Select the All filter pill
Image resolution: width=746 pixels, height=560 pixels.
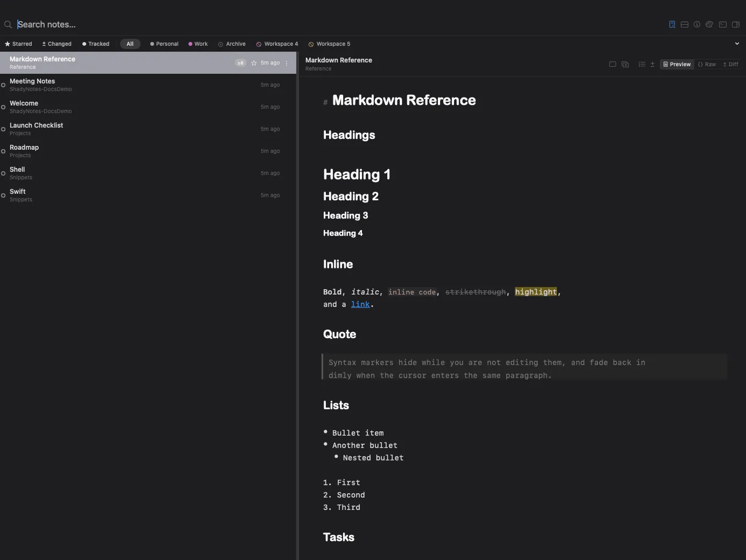click(x=130, y=44)
